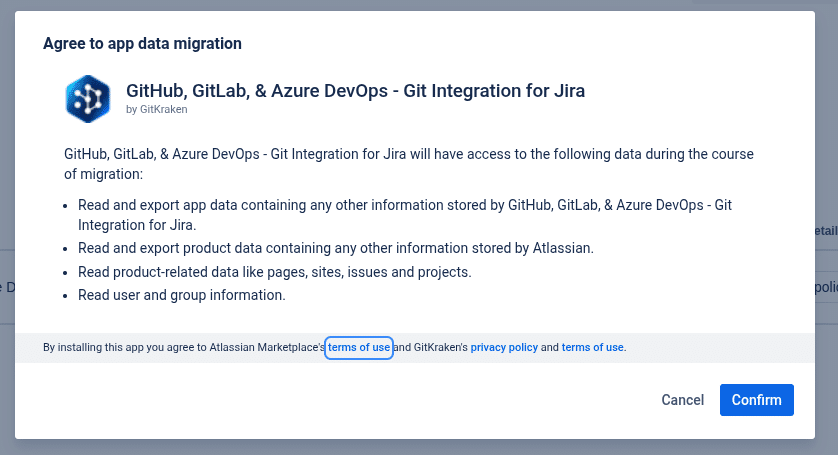Image resolution: width=838 pixels, height=455 pixels.
Task: Select the app title heading text
Action: point(355,91)
